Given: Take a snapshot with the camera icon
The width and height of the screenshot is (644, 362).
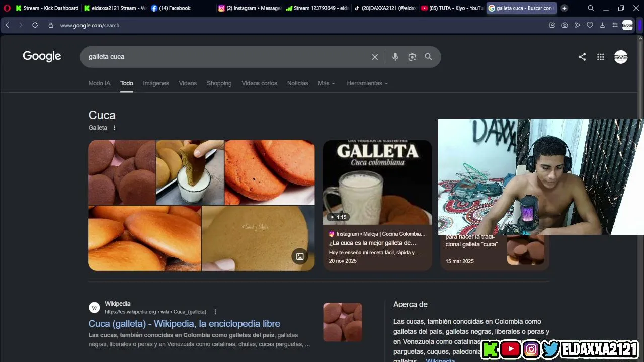Looking at the screenshot, I should click(x=565, y=25).
